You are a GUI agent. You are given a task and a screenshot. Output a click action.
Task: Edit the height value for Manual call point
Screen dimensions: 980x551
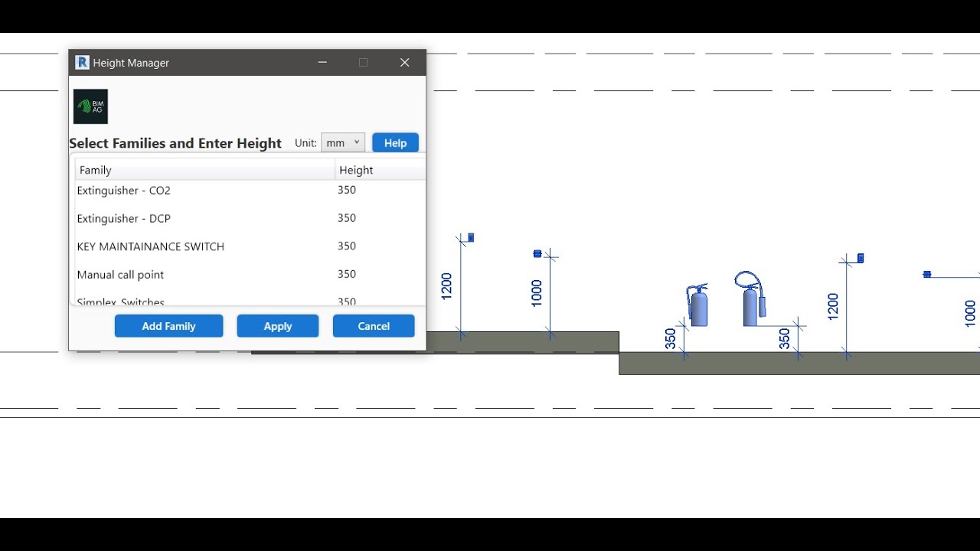[347, 274]
